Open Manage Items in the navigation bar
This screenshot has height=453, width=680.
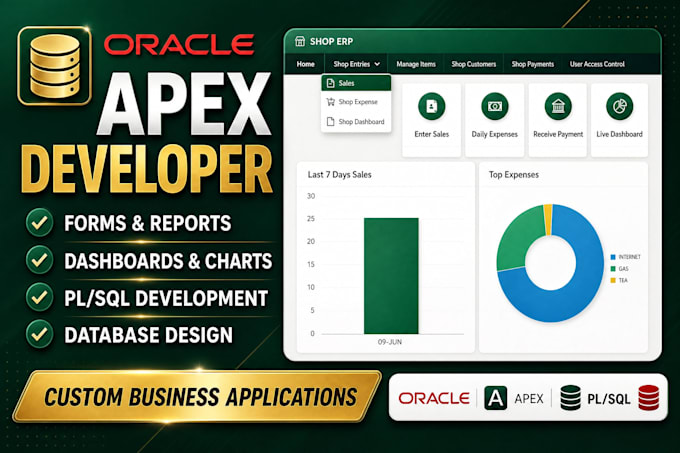[x=416, y=64]
